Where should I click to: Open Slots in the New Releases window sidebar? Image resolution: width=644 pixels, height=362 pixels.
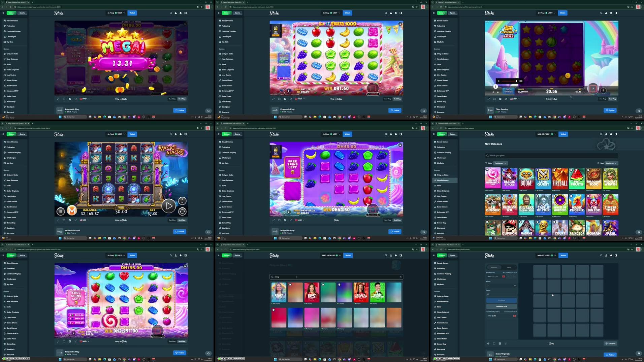click(x=439, y=186)
